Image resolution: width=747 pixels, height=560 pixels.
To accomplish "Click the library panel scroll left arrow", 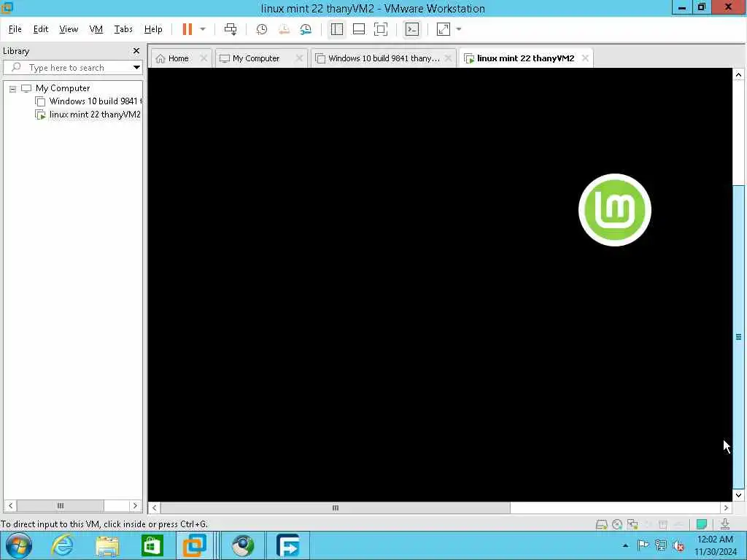I will [x=10, y=506].
